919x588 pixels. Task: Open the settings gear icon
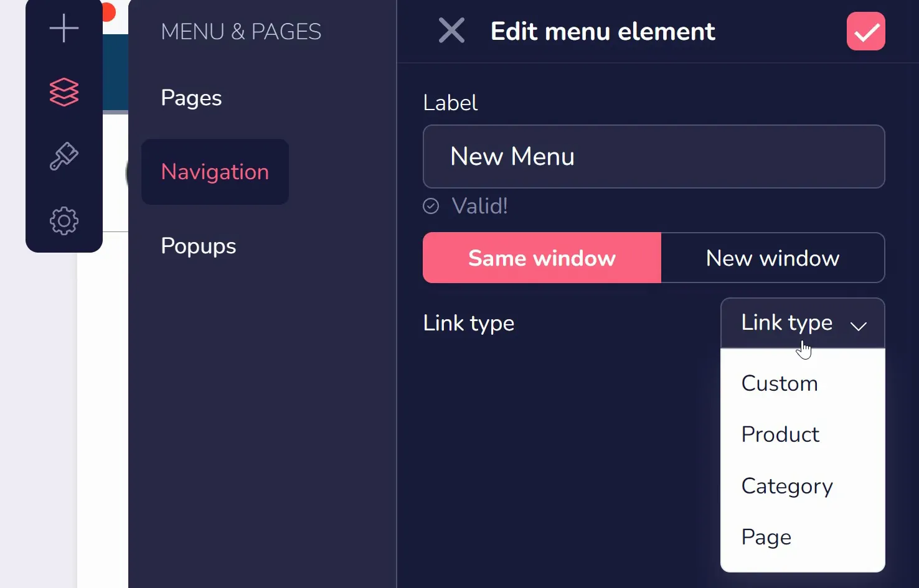pyautogui.click(x=64, y=221)
